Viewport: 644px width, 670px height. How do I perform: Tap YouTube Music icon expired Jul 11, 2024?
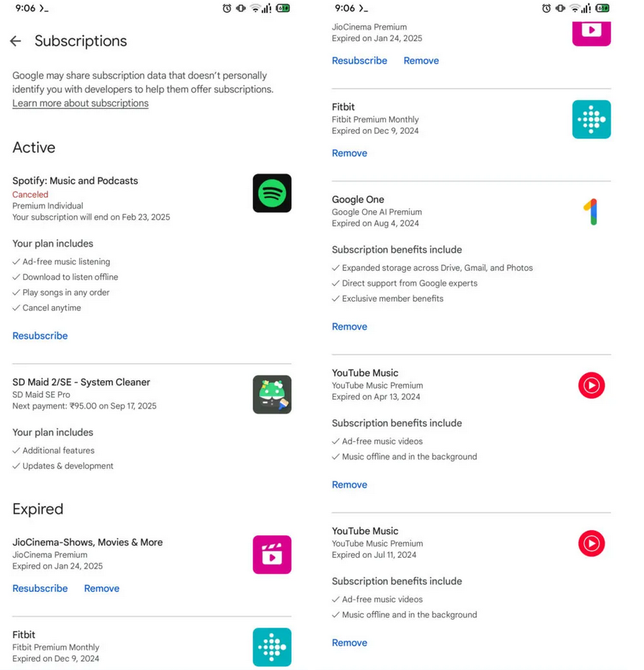(x=591, y=544)
